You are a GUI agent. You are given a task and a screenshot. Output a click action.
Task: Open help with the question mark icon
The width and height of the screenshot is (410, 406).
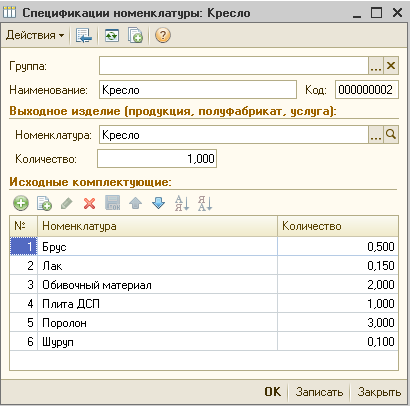[163, 35]
